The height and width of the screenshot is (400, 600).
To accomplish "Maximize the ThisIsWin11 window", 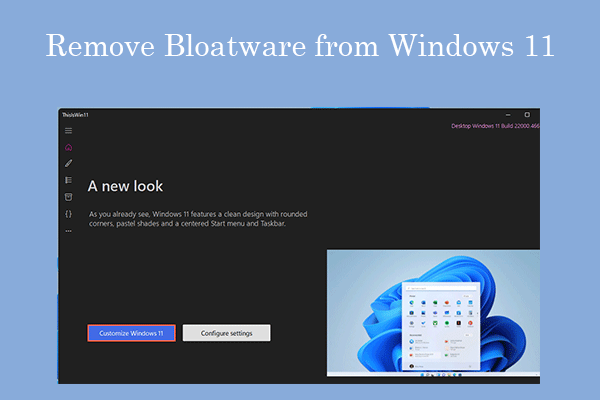I will (527, 115).
